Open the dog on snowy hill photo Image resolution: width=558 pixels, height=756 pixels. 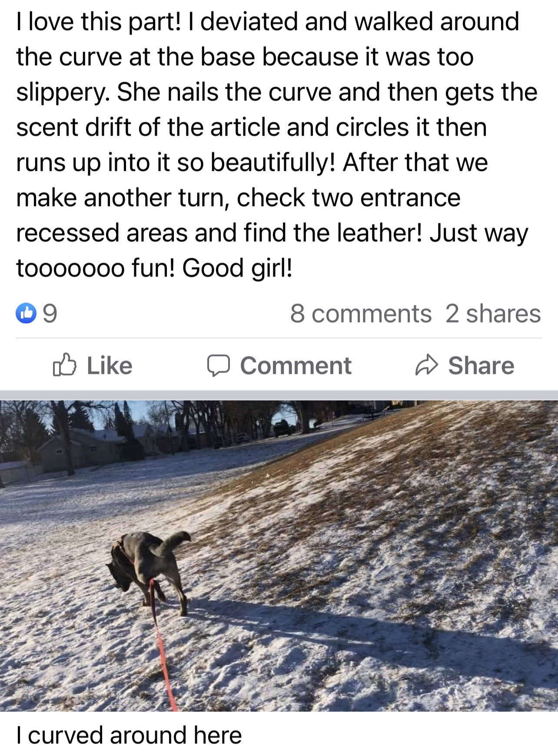point(279,556)
